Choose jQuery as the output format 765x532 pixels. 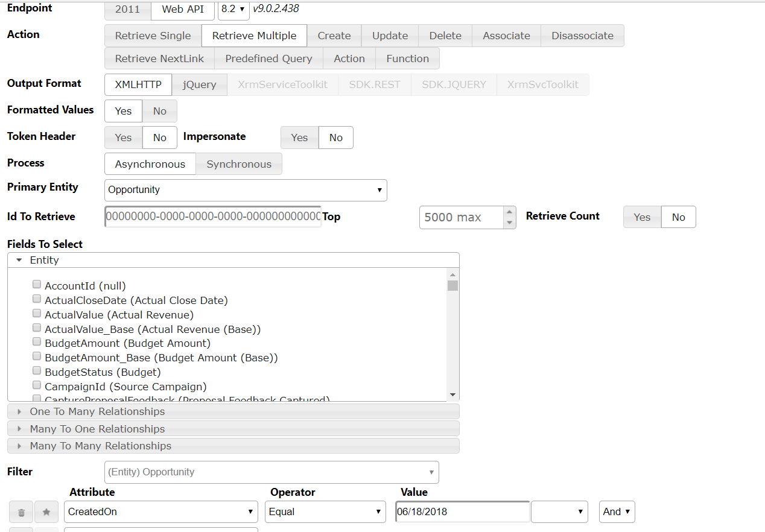[x=199, y=84]
